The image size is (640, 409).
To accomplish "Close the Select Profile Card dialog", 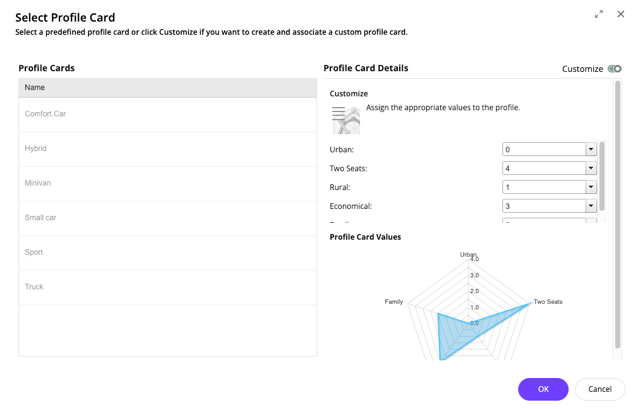I will click(620, 14).
